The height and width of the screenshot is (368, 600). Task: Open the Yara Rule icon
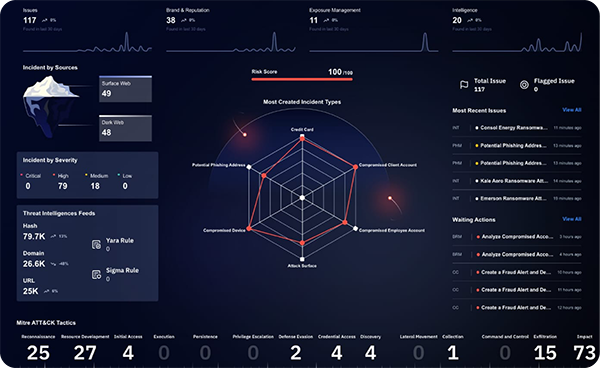(x=96, y=244)
